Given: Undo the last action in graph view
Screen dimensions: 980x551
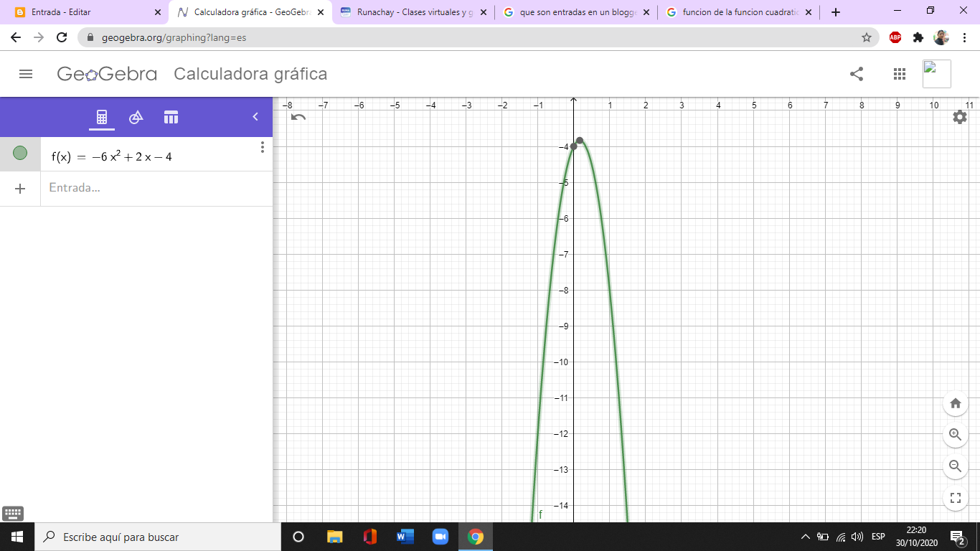Looking at the screenshot, I should coord(298,117).
